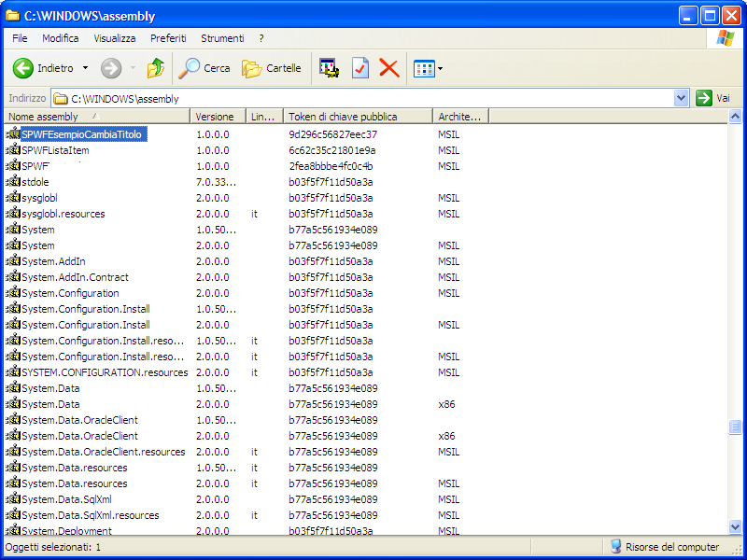Delete the selected assembly with red X

coord(389,68)
